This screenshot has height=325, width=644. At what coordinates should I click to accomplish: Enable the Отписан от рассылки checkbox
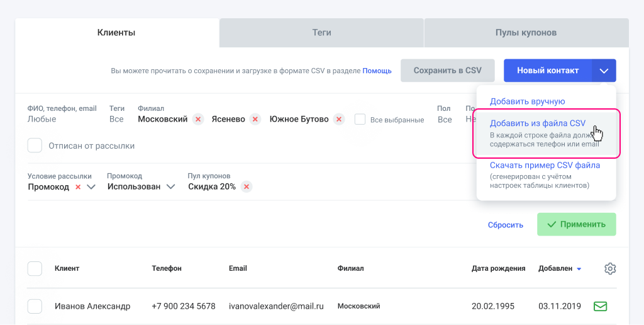[x=35, y=145]
